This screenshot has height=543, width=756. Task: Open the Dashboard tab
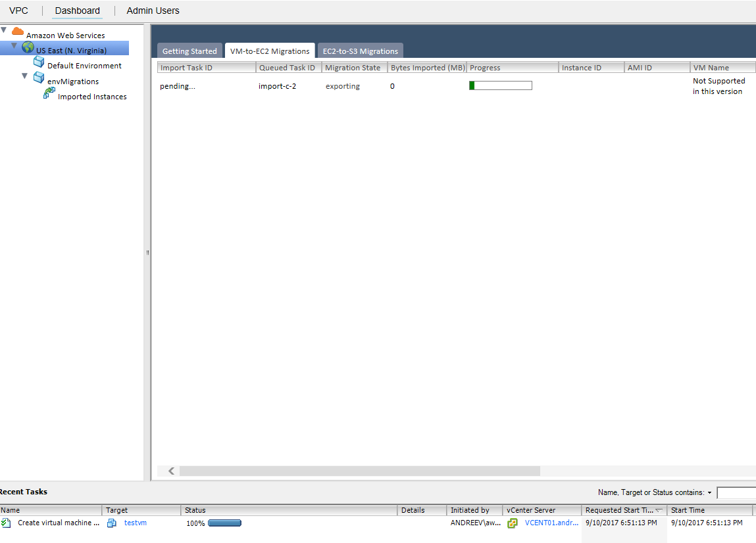click(x=77, y=11)
